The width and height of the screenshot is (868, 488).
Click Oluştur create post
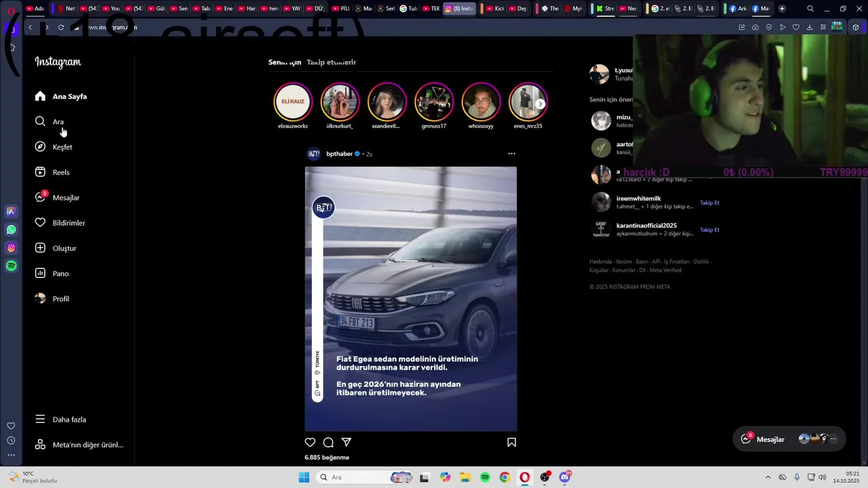coord(56,248)
